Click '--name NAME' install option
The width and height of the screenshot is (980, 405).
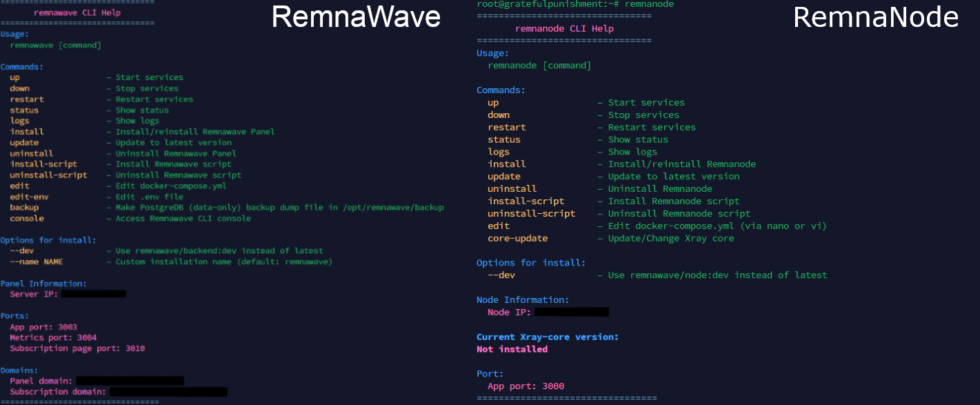point(37,262)
